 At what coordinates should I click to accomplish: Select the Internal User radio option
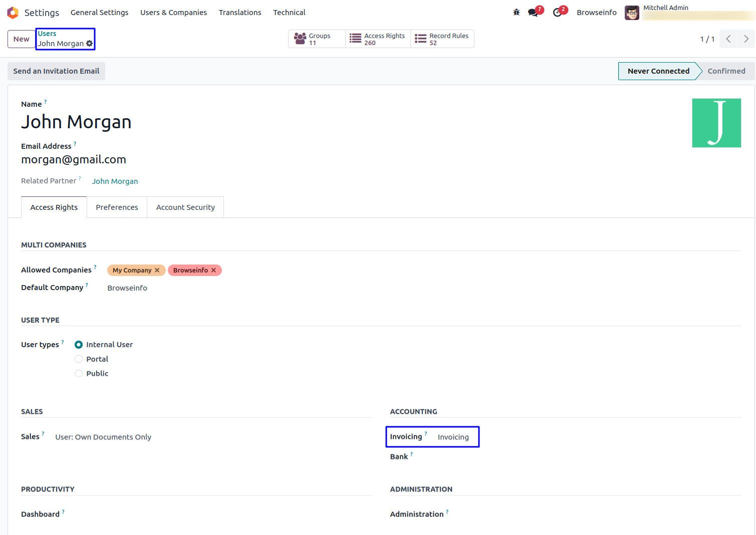point(79,345)
